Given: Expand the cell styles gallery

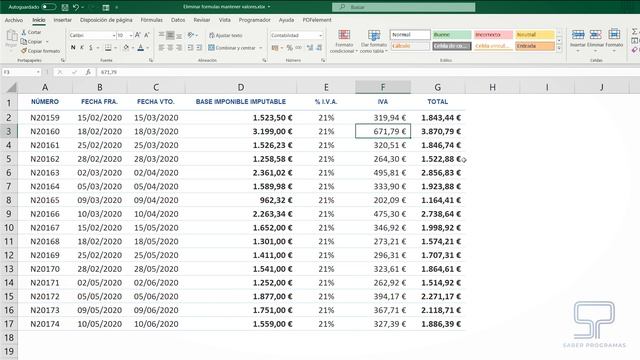Looking at the screenshot, I should pos(559,49).
